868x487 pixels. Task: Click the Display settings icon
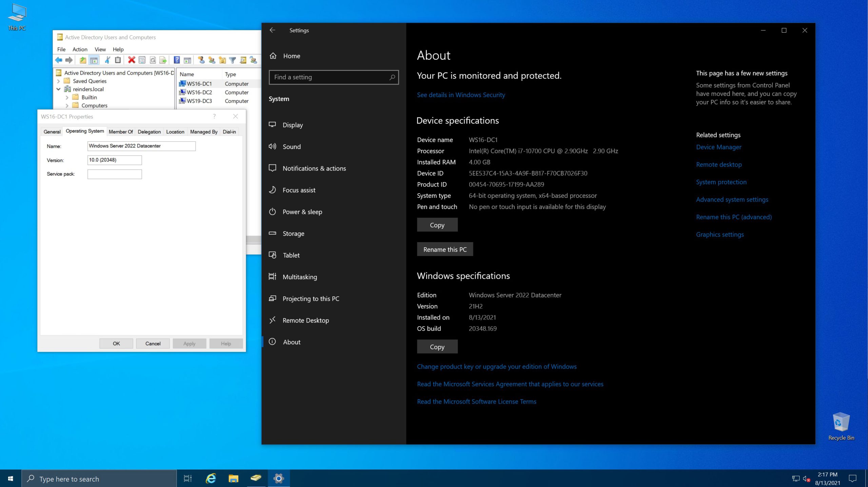[x=273, y=124]
